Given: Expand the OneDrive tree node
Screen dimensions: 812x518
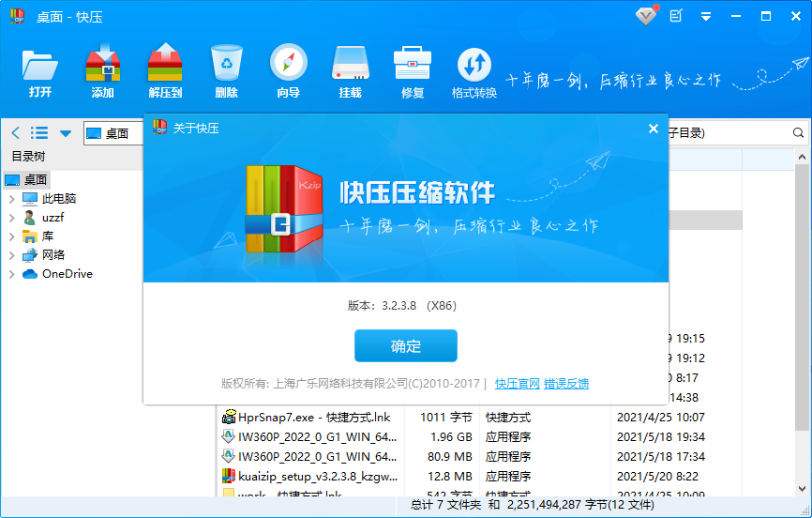Looking at the screenshot, I should 12,274.
